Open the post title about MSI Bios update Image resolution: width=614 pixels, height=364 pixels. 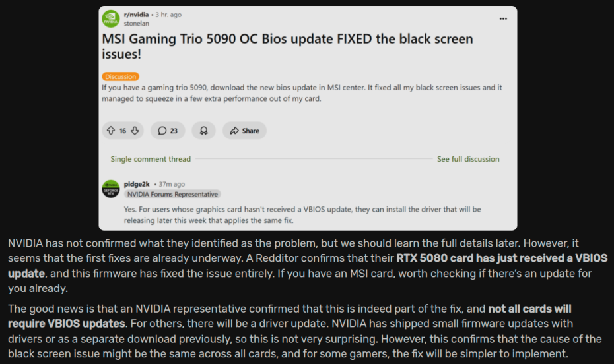287,46
